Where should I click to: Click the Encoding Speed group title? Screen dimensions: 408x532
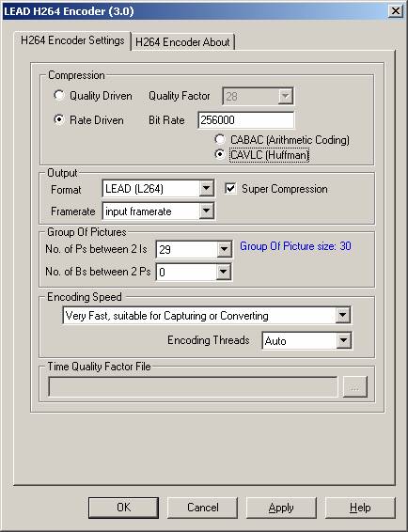[85, 297]
